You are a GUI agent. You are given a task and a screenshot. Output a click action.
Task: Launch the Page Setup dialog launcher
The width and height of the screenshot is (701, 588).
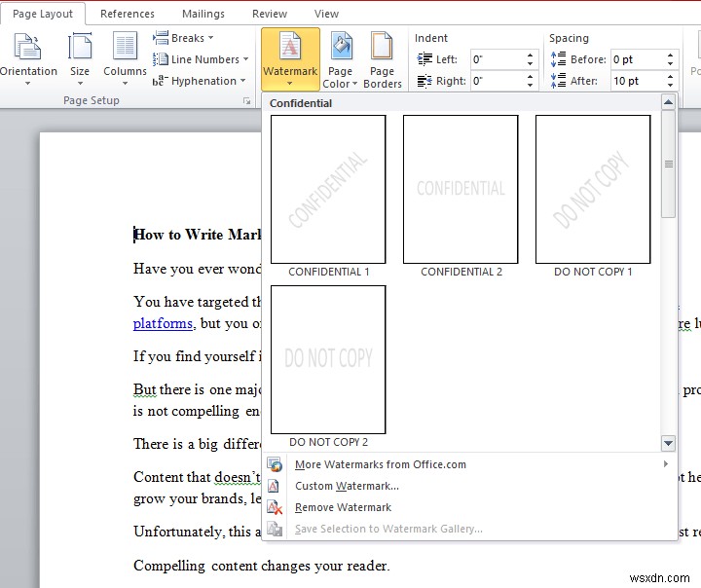246,101
